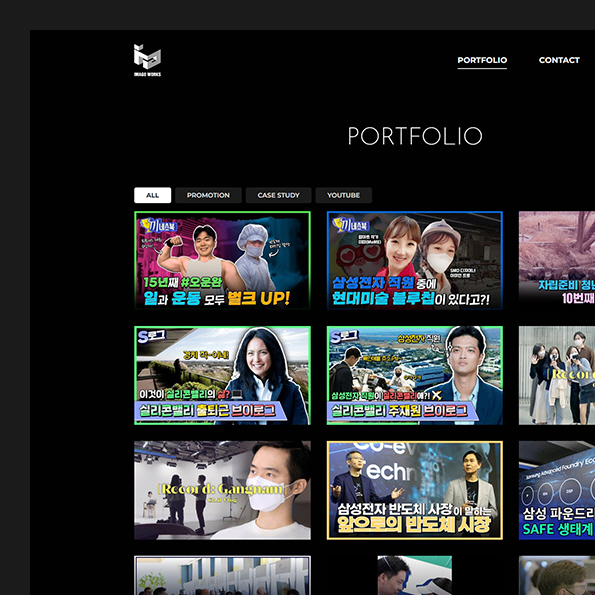The height and width of the screenshot is (595, 595).
Task: Filter portfolio by YOUTUBE
Action: (x=343, y=195)
